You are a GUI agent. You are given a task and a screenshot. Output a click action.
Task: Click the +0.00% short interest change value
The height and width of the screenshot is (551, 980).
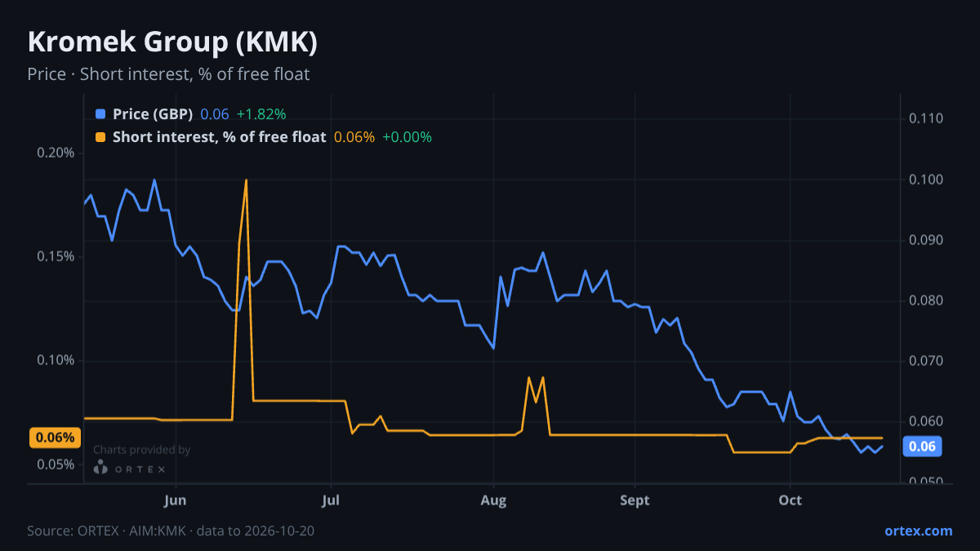(407, 137)
